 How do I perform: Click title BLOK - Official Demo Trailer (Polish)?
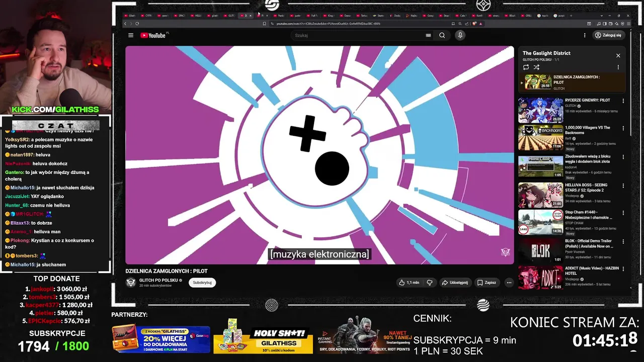589,243
